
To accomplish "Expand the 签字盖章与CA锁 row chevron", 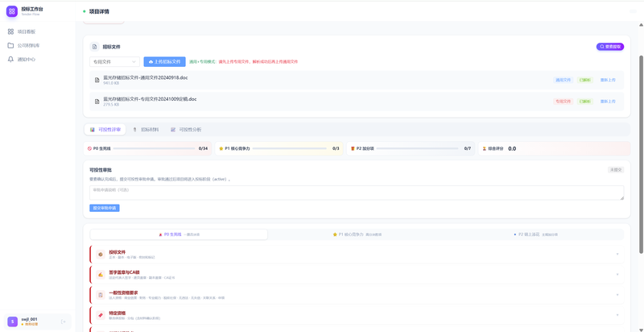I will (617, 274).
